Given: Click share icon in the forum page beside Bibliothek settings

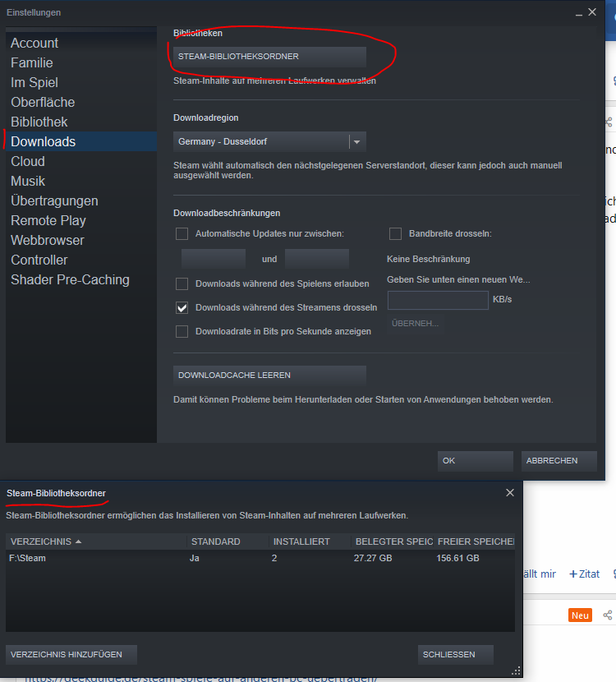Looking at the screenshot, I should 609,122.
